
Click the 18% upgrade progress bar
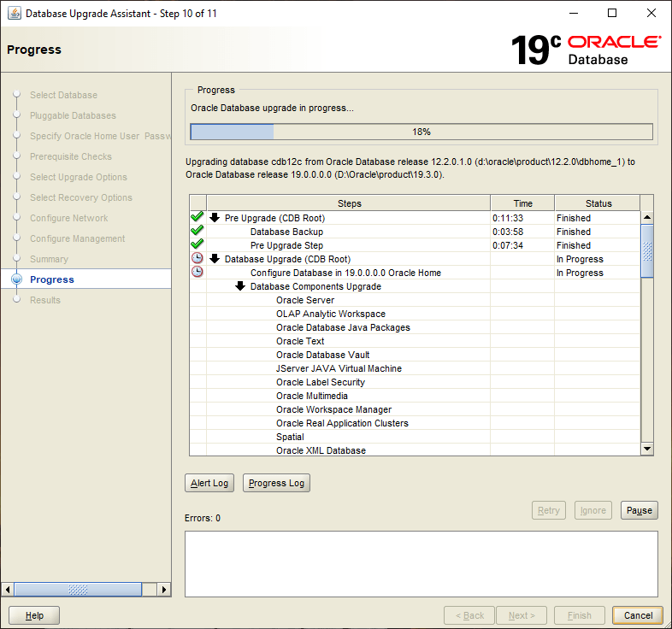tap(421, 132)
